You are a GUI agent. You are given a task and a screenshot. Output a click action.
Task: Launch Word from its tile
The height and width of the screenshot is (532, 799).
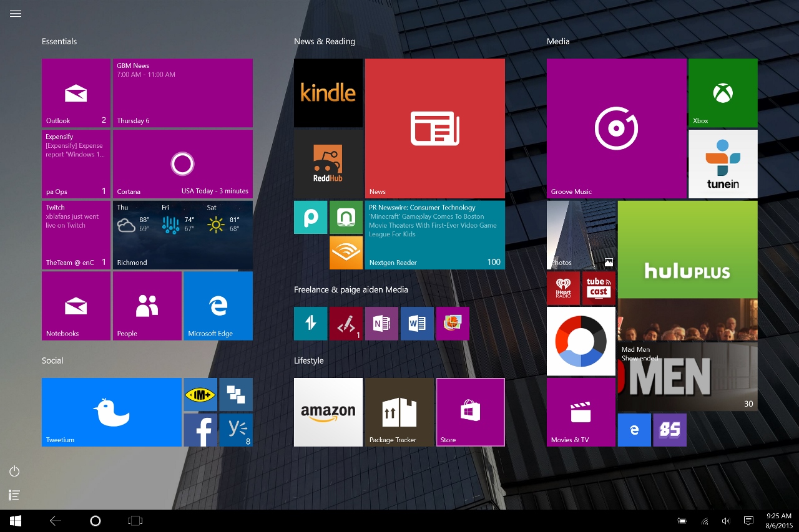(x=417, y=323)
